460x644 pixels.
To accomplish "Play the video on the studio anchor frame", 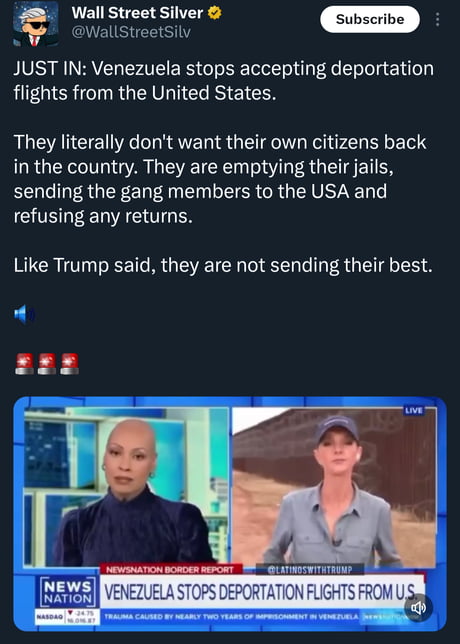I will coord(126,487).
